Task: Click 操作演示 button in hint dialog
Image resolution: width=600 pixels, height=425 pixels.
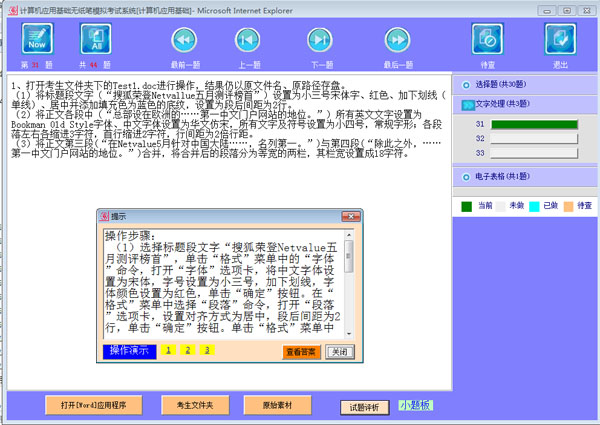Action: 129,351
